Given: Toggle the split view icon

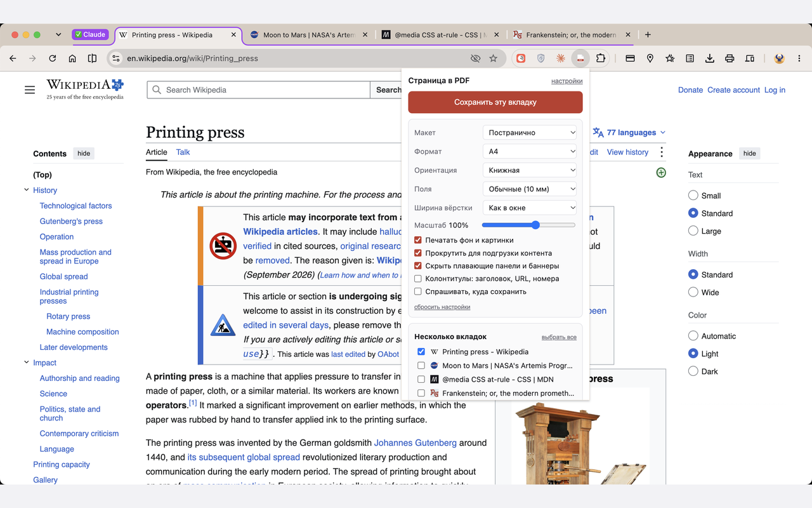Looking at the screenshot, I should [92, 58].
